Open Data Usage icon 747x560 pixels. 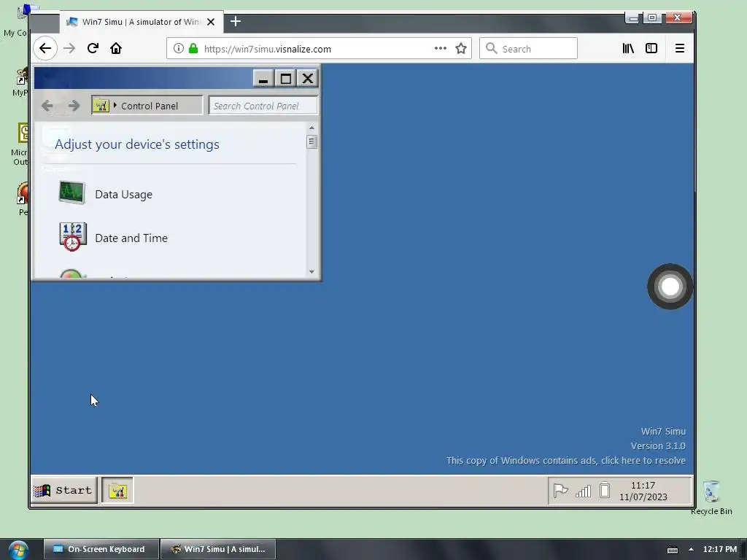coord(72,192)
